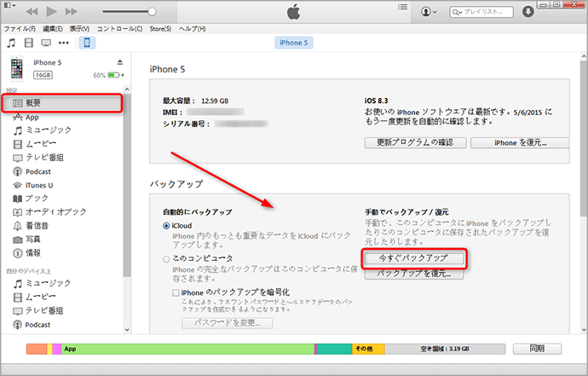This screenshot has height=376, width=588.
Task: Select the iPhone device icon
Action: click(x=87, y=43)
